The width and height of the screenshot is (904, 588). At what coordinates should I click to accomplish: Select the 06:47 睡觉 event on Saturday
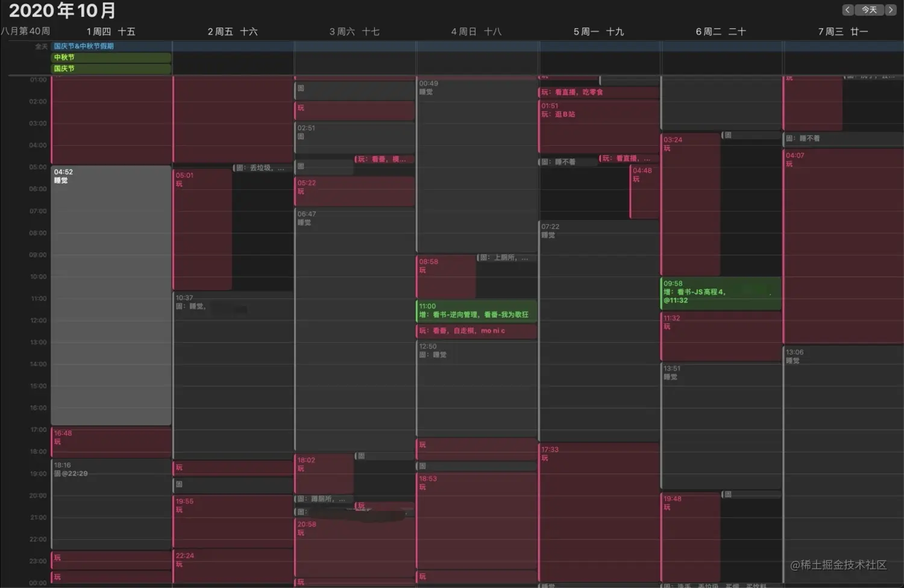354,329
